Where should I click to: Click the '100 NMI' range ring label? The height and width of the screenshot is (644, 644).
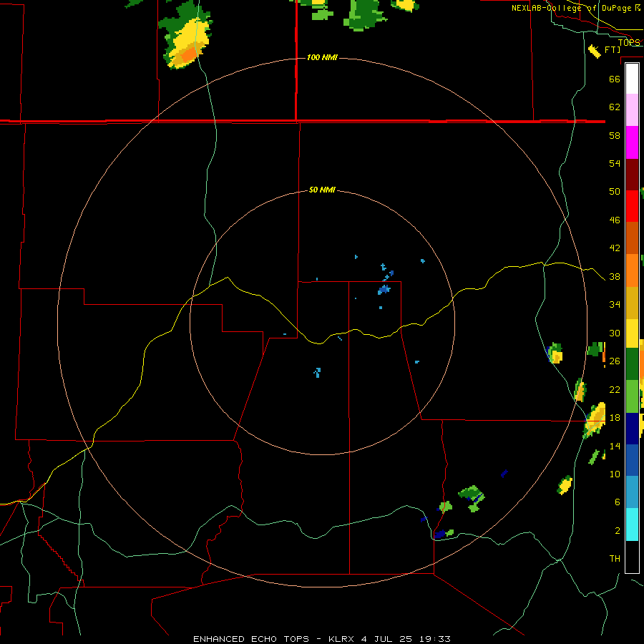pyautogui.click(x=322, y=57)
